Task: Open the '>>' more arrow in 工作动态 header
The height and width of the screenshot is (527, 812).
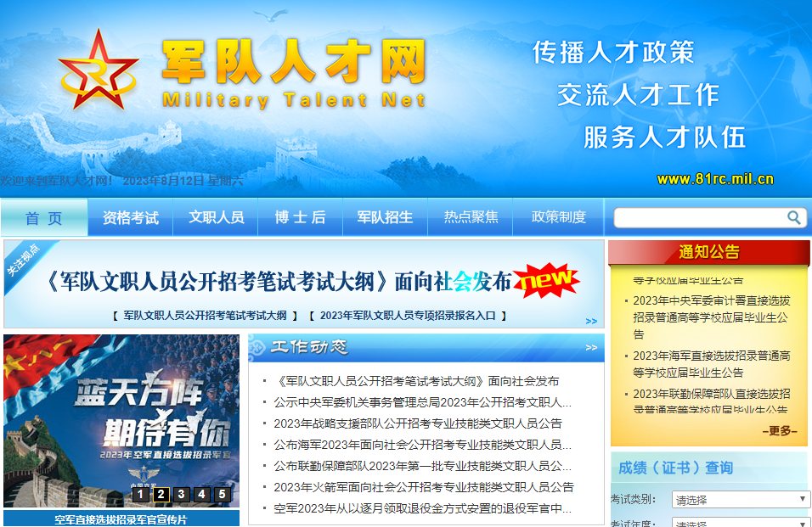Action: pyautogui.click(x=591, y=348)
